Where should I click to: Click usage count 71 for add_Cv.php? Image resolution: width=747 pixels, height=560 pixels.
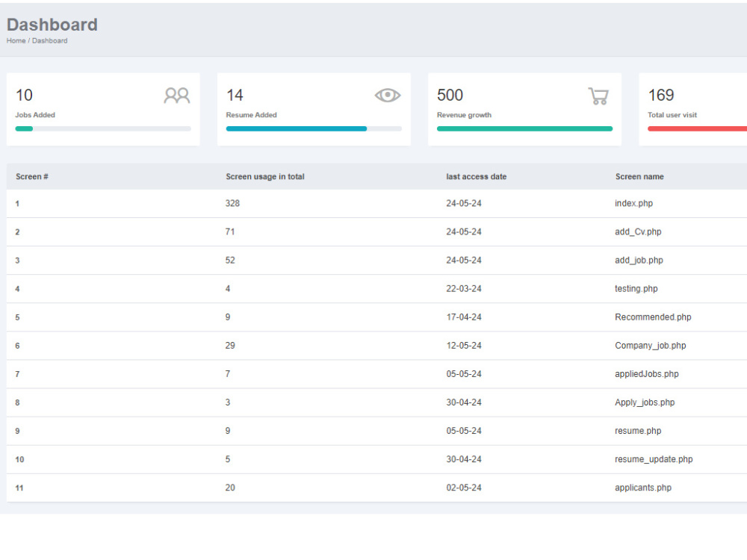click(x=230, y=232)
